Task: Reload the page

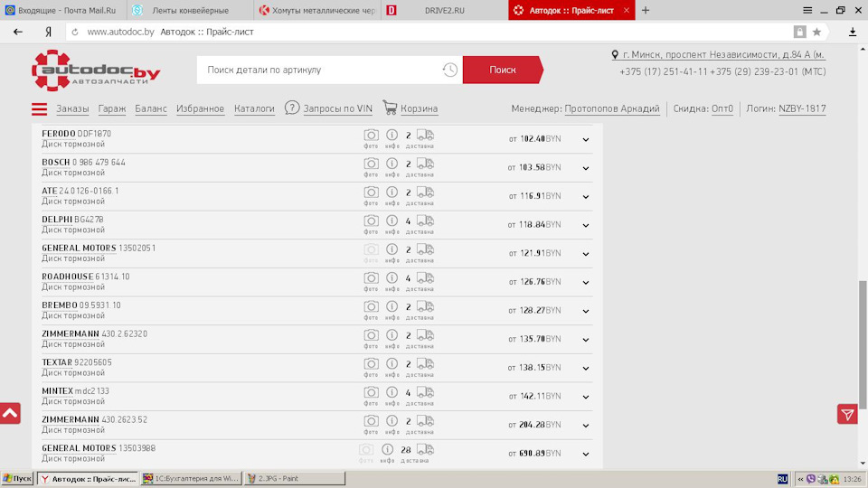Action: [75, 33]
